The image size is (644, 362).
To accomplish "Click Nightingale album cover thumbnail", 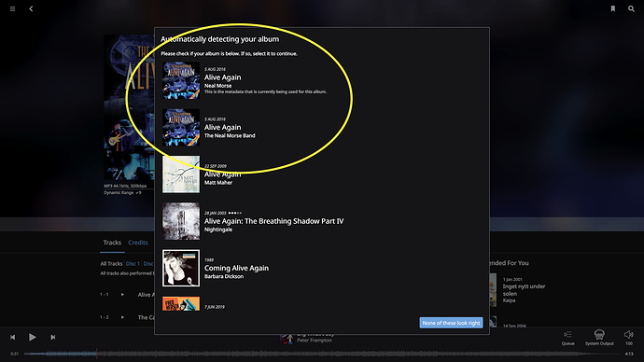I will click(x=181, y=221).
